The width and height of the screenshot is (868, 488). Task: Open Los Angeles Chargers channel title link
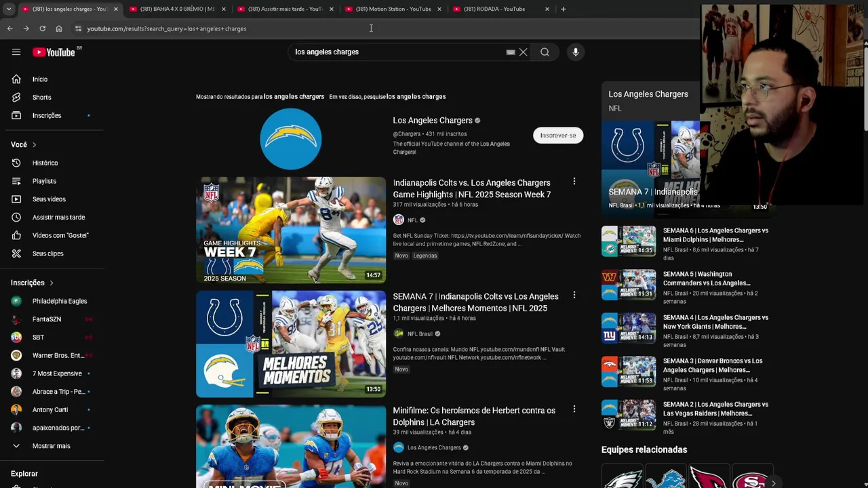[433, 121]
